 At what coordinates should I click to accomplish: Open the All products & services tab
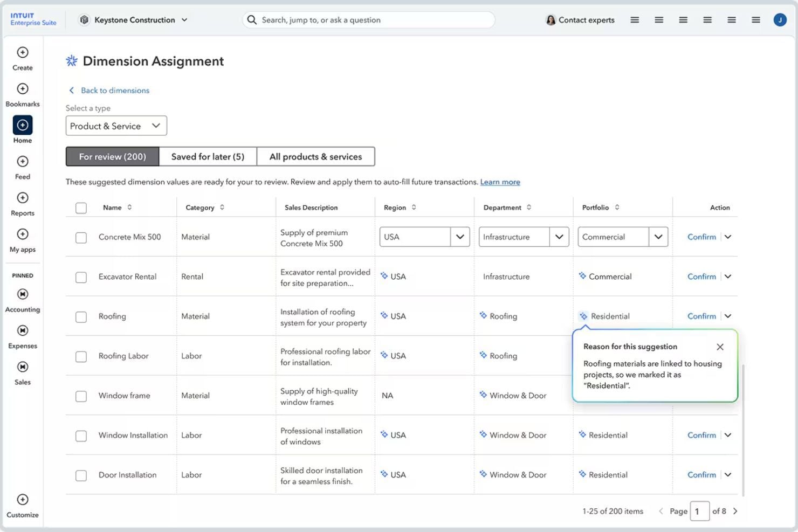coord(315,156)
